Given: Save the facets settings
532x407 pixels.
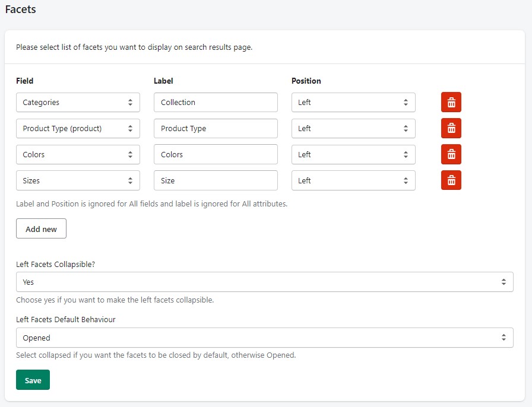Looking at the screenshot, I should [x=33, y=380].
